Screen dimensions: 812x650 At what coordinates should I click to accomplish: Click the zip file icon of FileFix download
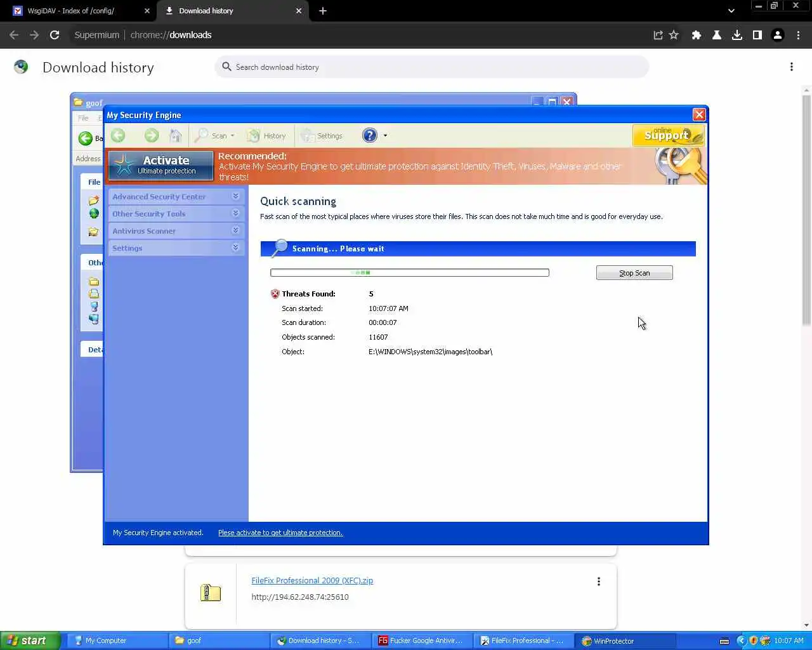[211, 593]
